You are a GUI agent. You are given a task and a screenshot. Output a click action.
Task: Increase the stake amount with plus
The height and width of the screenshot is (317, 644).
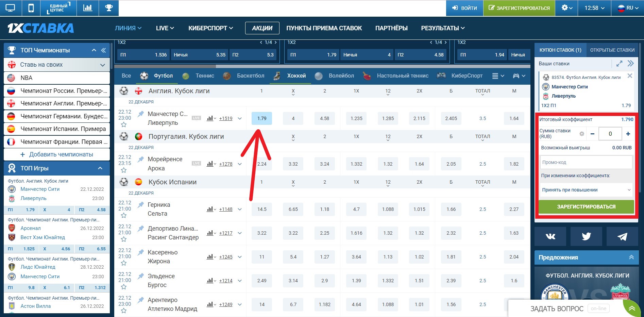pos(628,134)
